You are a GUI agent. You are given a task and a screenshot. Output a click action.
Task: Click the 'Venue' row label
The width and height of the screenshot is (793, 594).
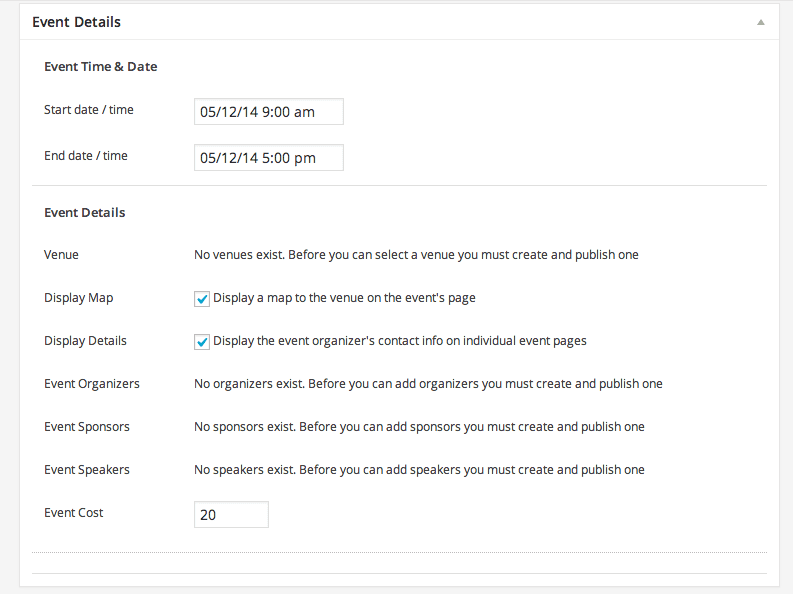pos(61,255)
